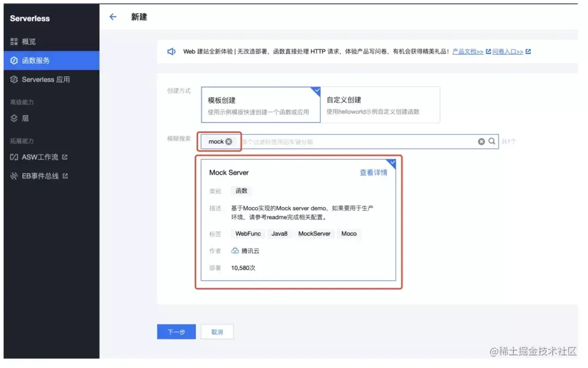This screenshot has height=368, width=588.
Task: Click the magnifier search icon in the filter bar
Action: tap(492, 141)
